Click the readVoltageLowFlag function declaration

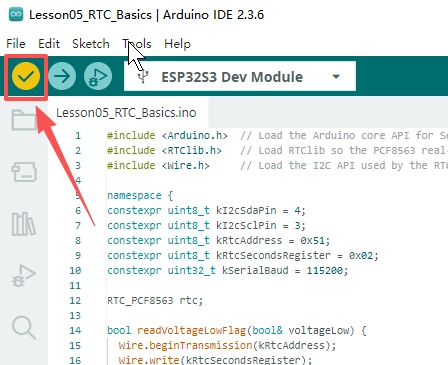click(237, 331)
